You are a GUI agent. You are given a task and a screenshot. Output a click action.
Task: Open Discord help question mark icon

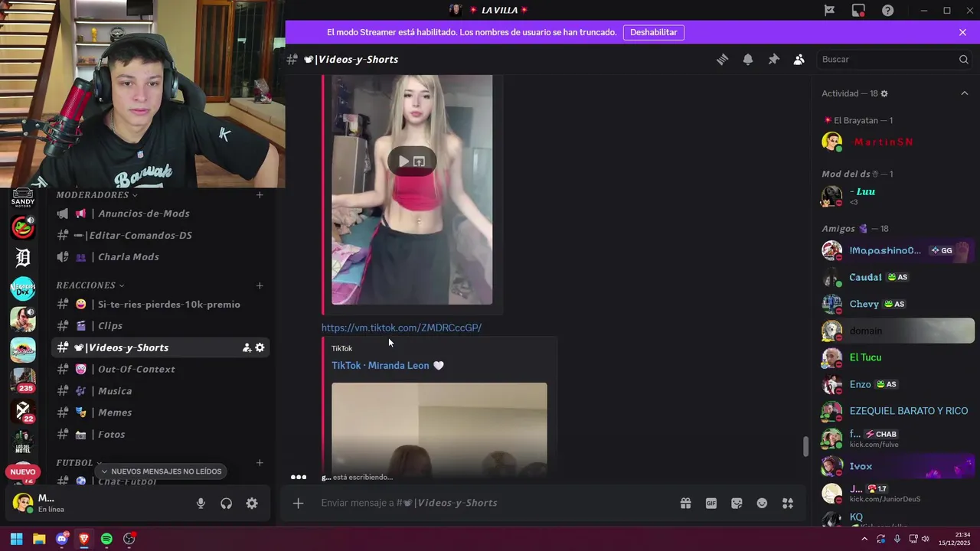(x=887, y=11)
